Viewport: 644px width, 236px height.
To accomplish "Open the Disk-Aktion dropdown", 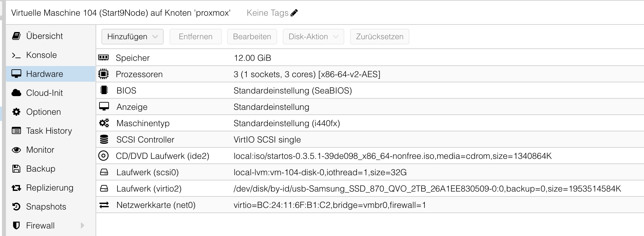I will pyautogui.click(x=313, y=37).
